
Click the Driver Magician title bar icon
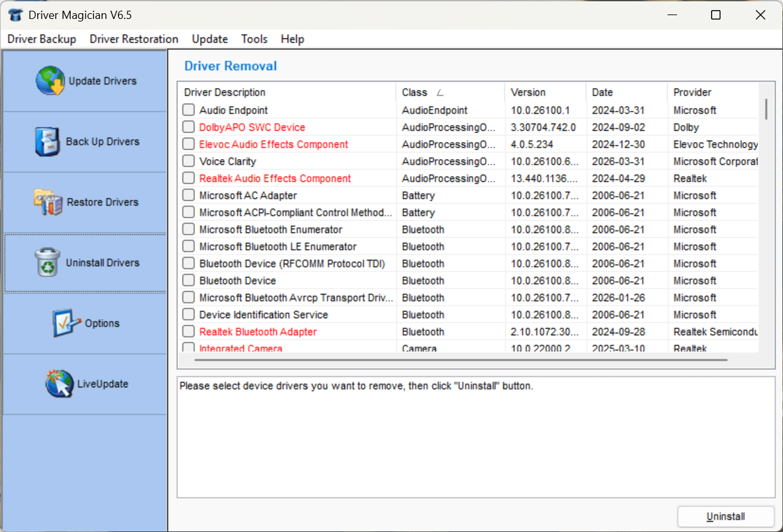15,15
